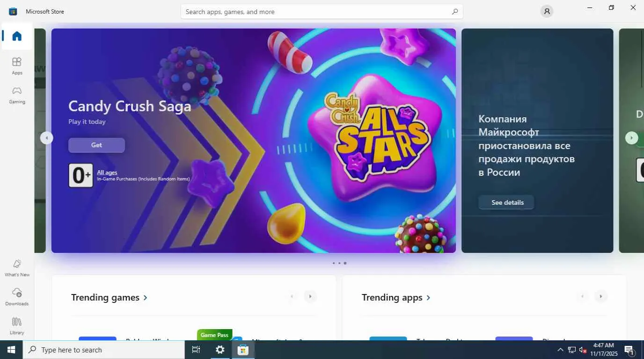Open the Downloads page
Image resolution: width=644 pixels, height=359 pixels.
17,297
